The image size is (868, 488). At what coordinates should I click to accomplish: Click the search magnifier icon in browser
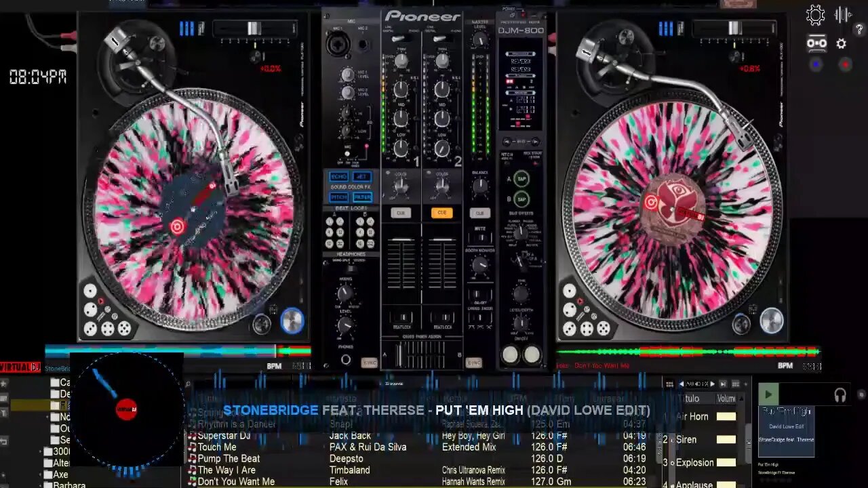(x=188, y=384)
